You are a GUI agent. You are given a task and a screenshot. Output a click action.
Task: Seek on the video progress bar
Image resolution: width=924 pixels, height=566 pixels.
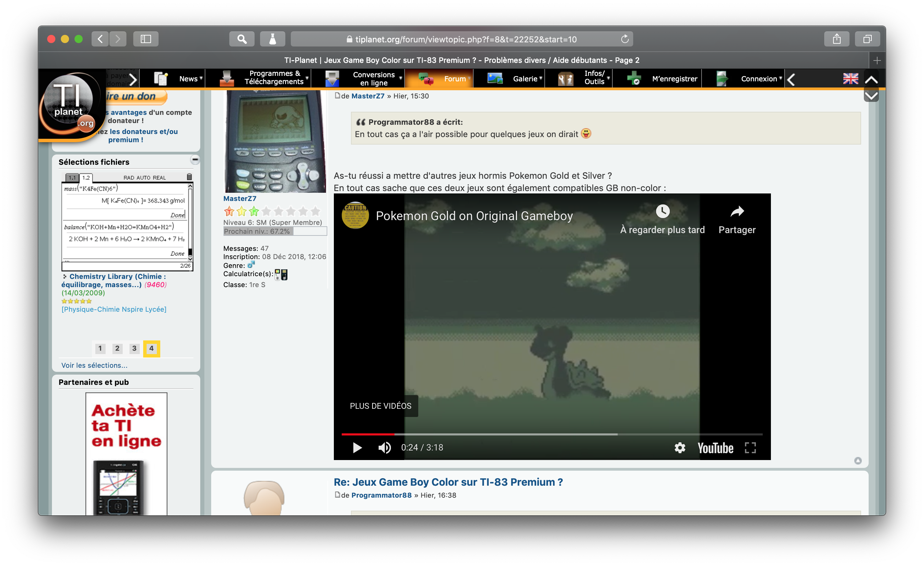[552, 434]
